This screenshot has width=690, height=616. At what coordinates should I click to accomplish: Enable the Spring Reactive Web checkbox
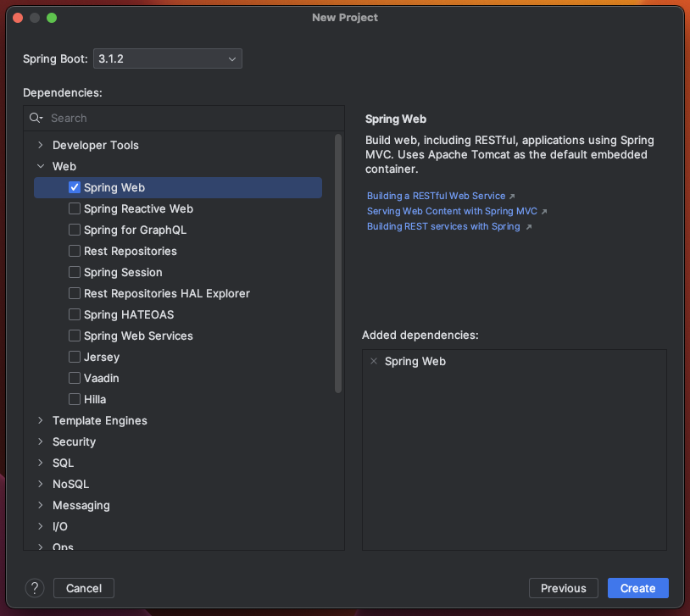(74, 208)
